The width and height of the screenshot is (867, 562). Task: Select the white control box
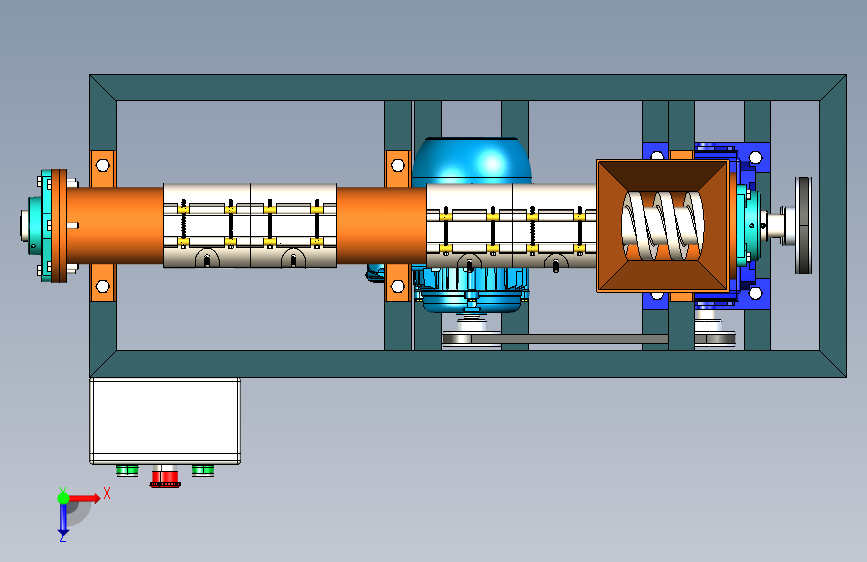[165, 421]
